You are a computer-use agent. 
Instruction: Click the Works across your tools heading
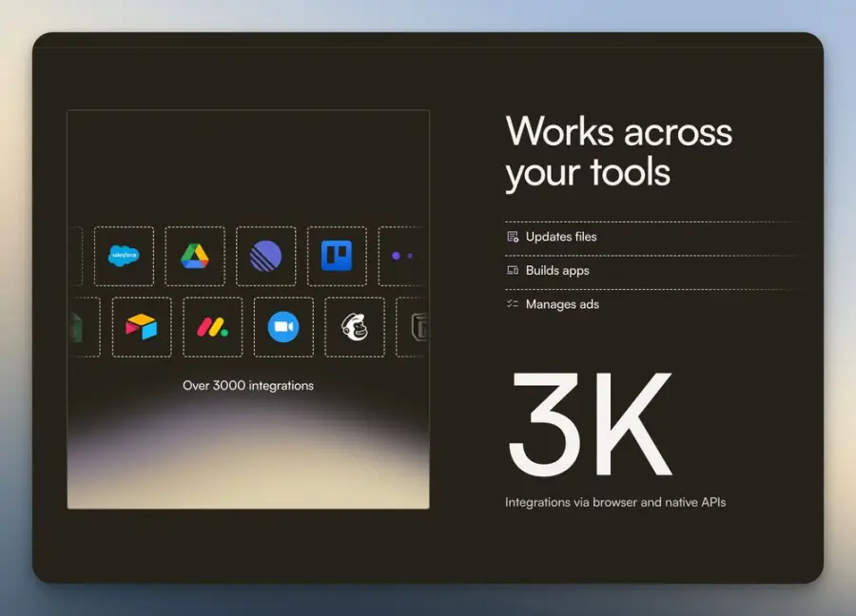point(618,153)
